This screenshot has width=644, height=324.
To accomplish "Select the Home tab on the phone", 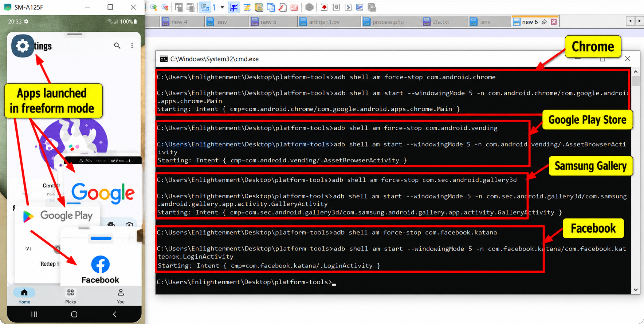I will point(24,296).
